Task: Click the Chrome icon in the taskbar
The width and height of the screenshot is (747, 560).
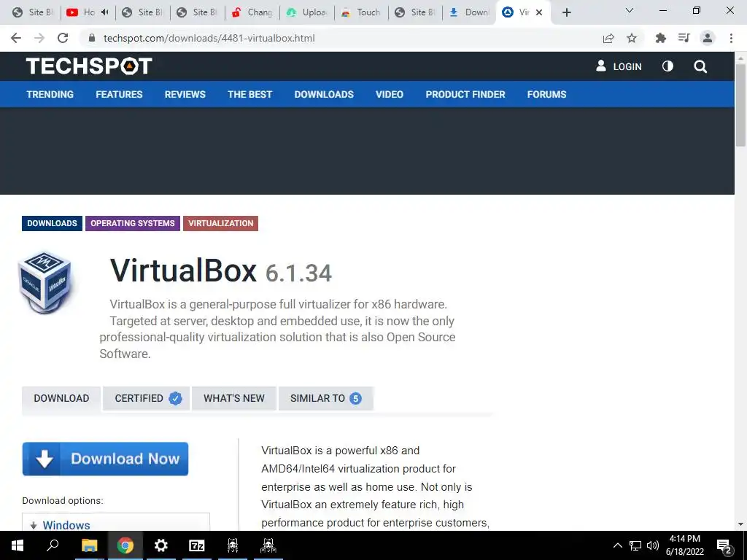Action: click(125, 545)
